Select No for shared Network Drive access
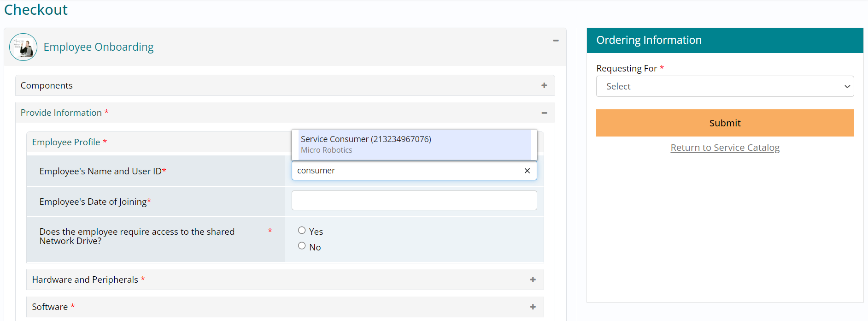Screen dimensions: 868x321 (x=302, y=246)
